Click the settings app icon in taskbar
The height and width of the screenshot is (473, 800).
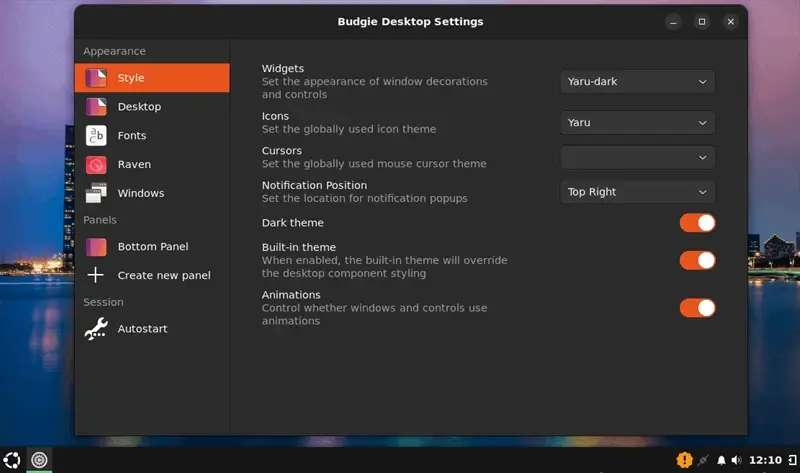[x=39, y=460]
